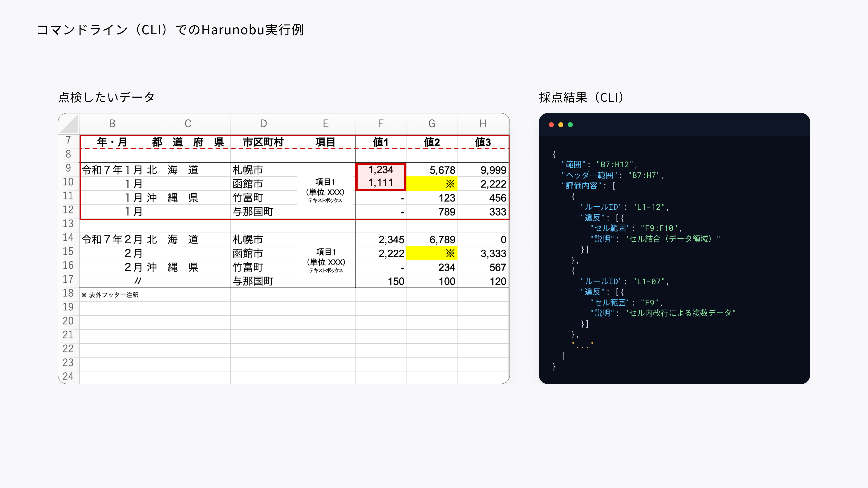
Task: Click the green maximize dot in terminal
Action: click(570, 125)
